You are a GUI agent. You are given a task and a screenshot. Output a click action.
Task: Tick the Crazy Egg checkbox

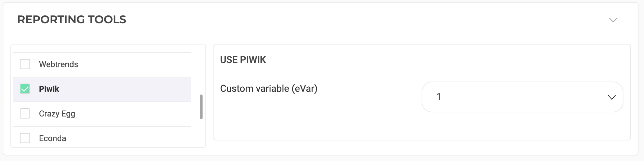[25, 113]
